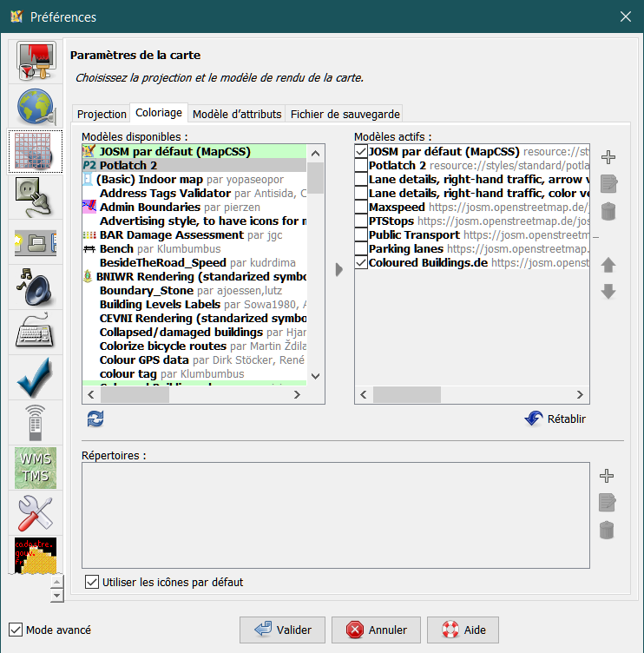Click the reload available styles icon
The height and width of the screenshot is (653, 644).
[95, 419]
